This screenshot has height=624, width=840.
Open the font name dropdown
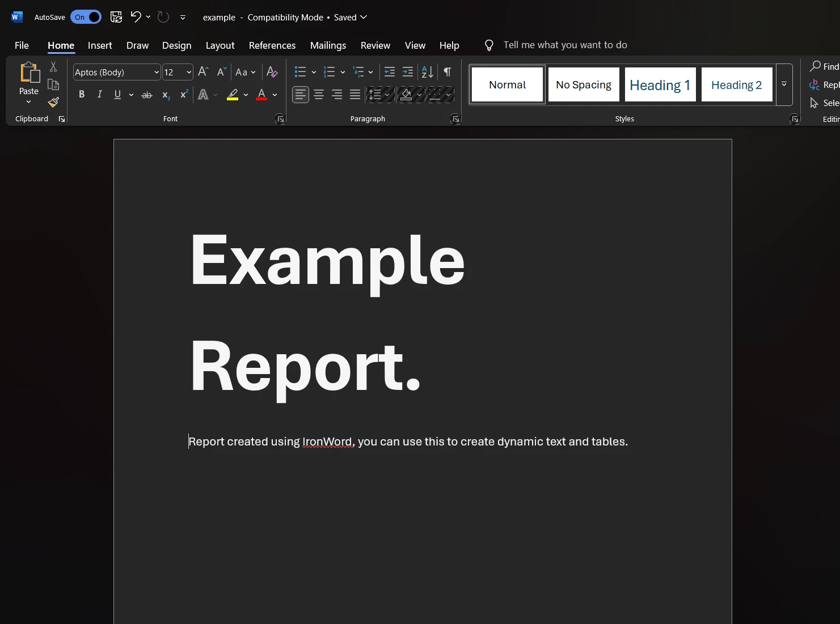click(x=157, y=73)
